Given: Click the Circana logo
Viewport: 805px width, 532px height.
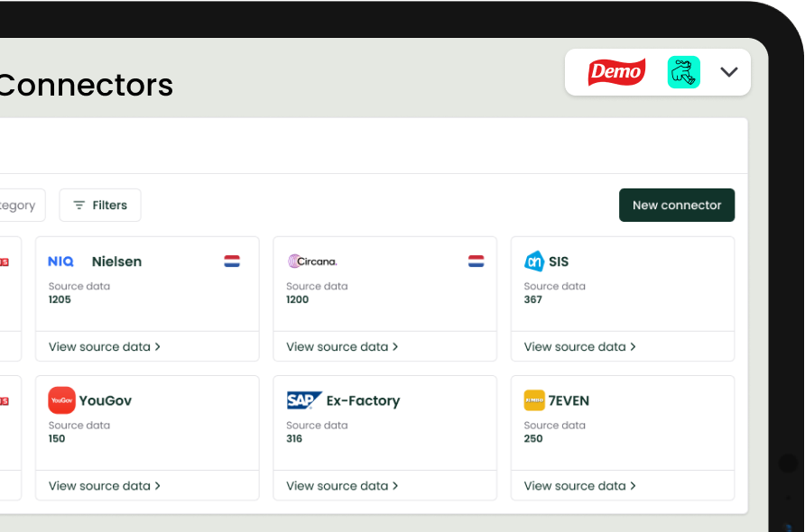Looking at the screenshot, I should click(312, 261).
